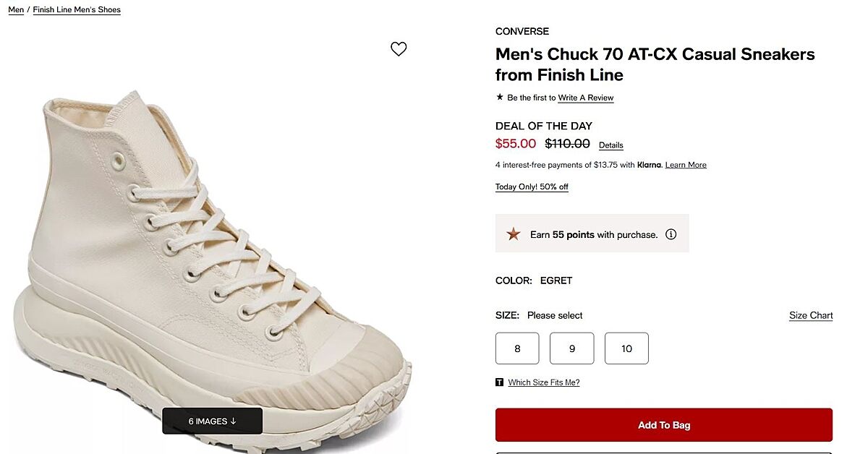Open the Size Chart

point(811,315)
